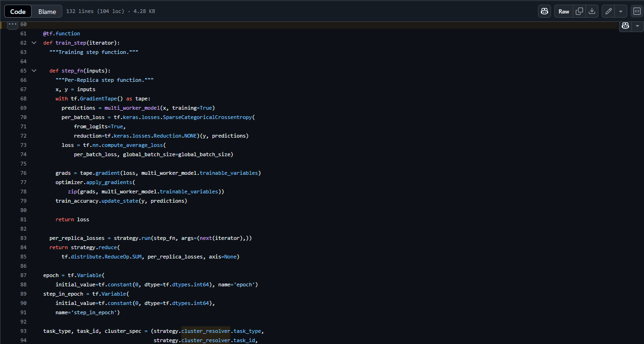Viewport: 644px width, 344px height.
Task: Click SparseCategoricalCrossentropy on line 70
Action: [x=207, y=117]
